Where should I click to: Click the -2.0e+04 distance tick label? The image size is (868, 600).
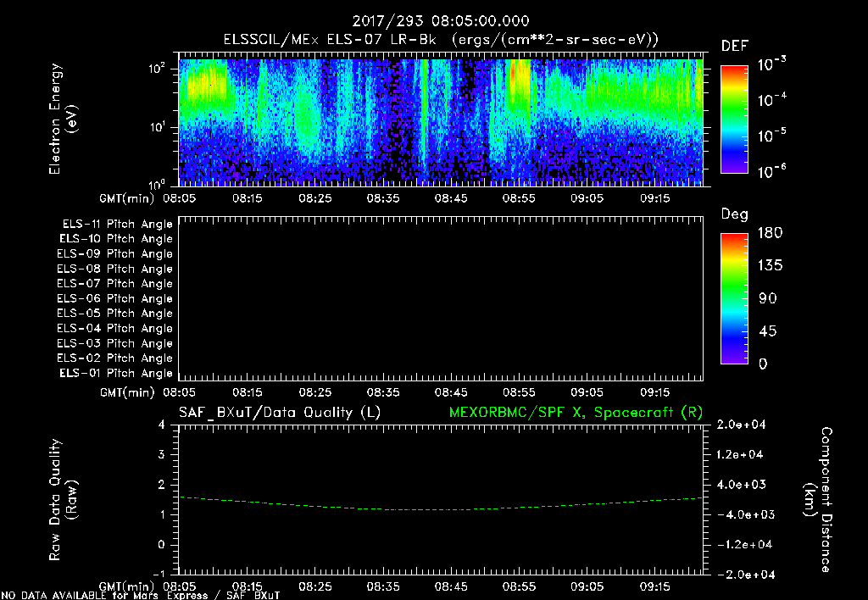[x=746, y=575]
